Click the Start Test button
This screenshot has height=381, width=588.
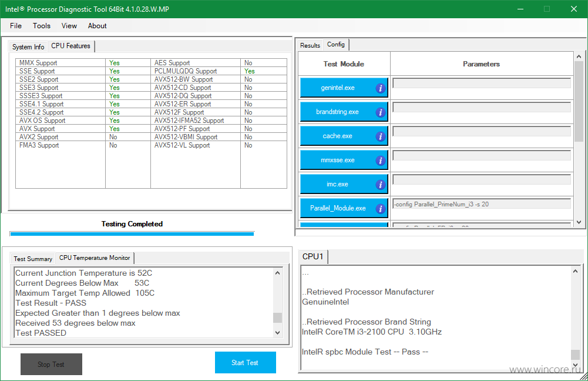coord(246,363)
